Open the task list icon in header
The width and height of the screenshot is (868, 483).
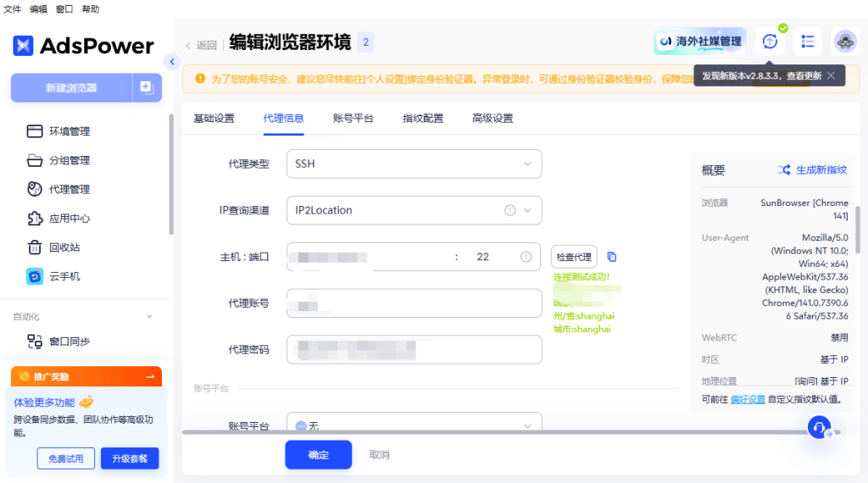pyautogui.click(x=807, y=42)
